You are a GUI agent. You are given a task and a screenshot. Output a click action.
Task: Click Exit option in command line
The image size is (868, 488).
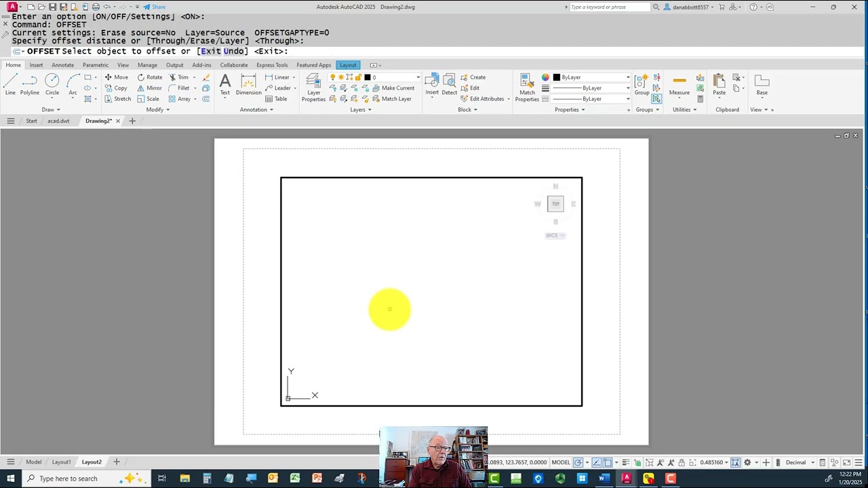tap(211, 51)
